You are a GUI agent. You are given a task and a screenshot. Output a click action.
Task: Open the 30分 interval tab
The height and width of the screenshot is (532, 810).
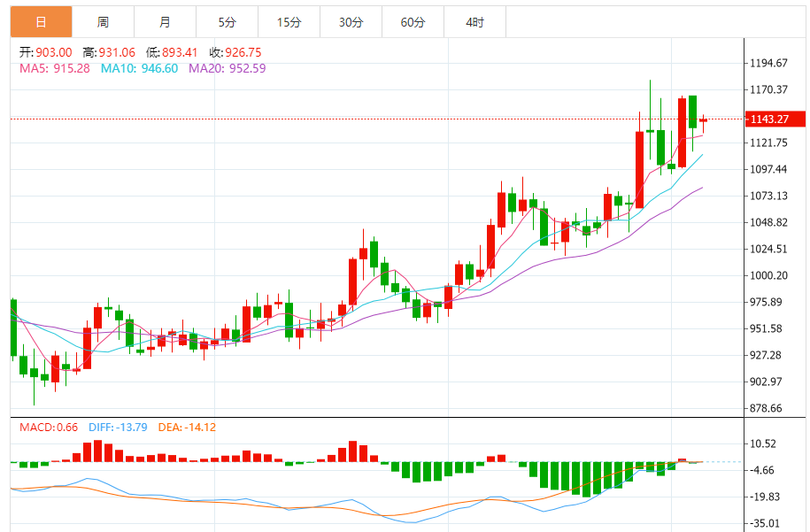(351, 22)
